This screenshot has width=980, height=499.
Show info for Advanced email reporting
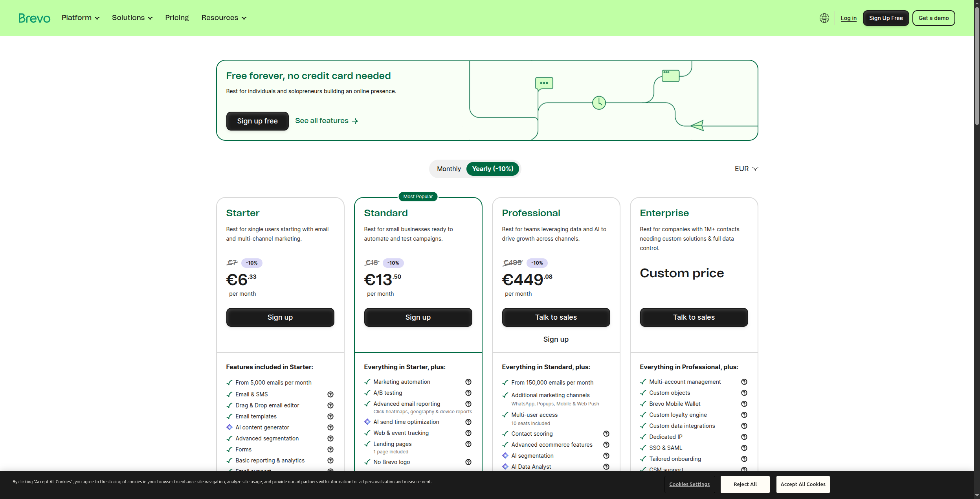[468, 404]
